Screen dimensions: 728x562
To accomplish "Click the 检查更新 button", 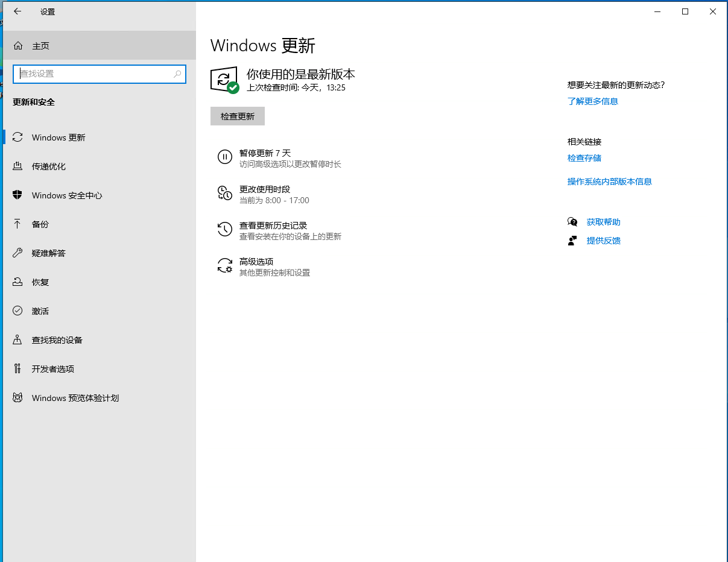I will click(x=238, y=116).
